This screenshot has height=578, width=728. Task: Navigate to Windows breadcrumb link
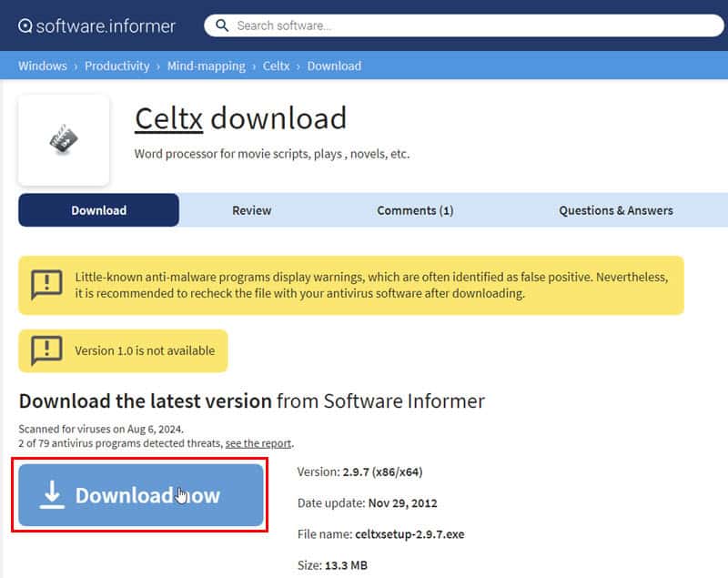[x=43, y=66]
